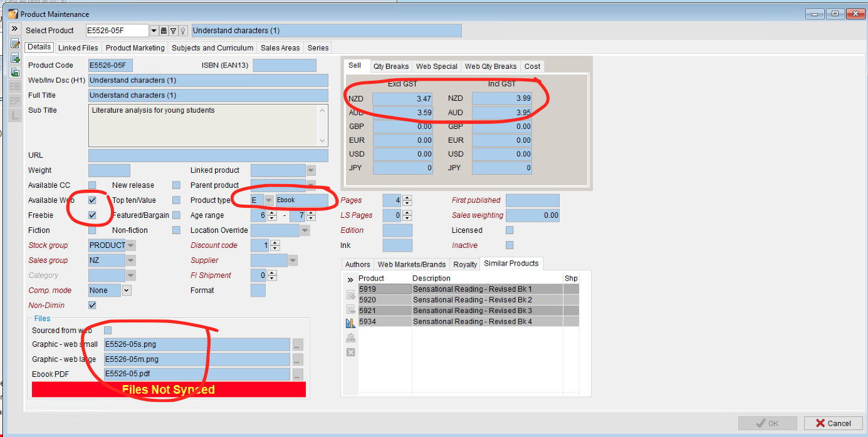Click the ship icon in Similar Products

pos(351,337)
